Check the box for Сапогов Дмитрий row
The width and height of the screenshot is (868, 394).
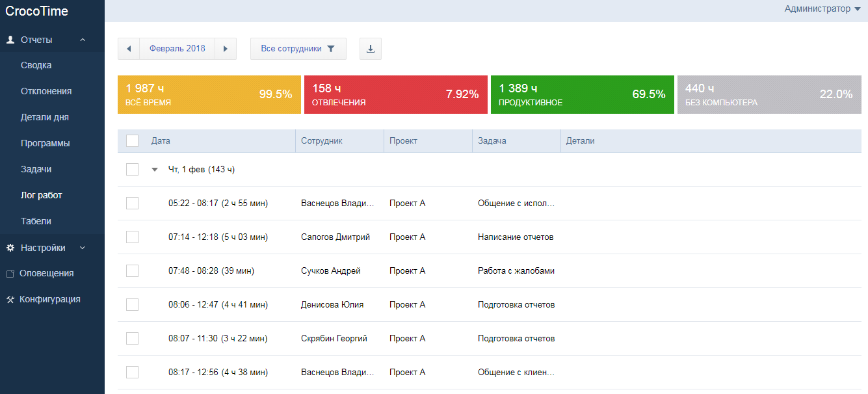tap(133, 237)
